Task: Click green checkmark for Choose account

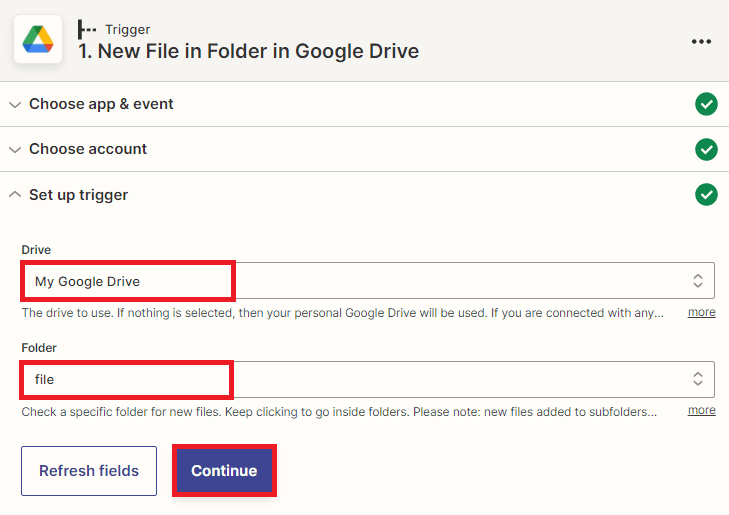Action: click(706, 149)
